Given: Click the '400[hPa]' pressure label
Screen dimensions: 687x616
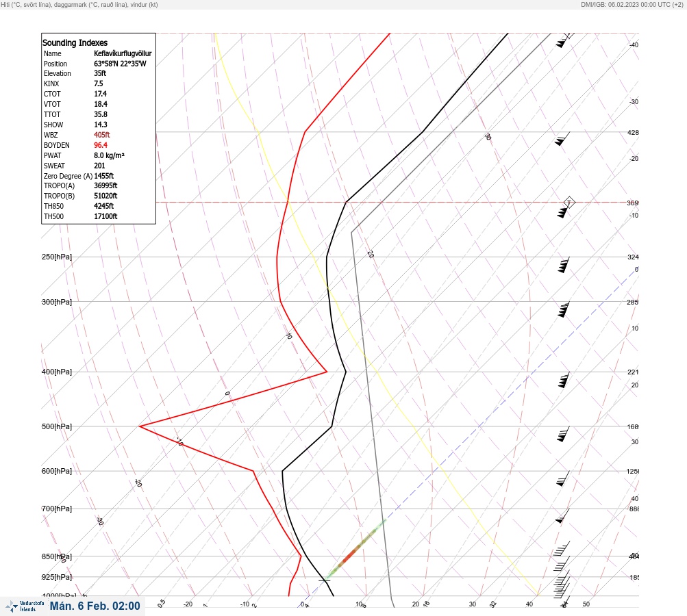Looking at the screenshot, I should tap(57, 372).
